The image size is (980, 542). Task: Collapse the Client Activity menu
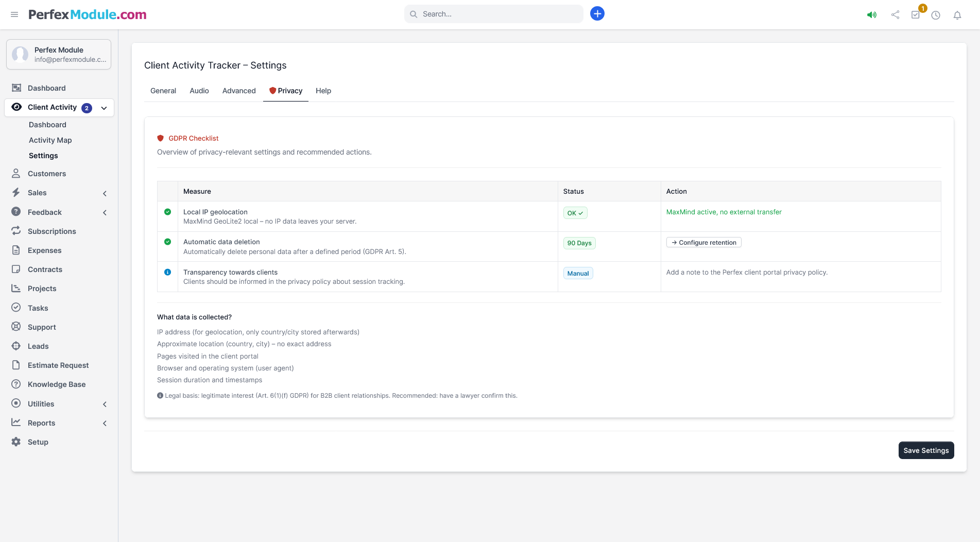tap(104, 108)
